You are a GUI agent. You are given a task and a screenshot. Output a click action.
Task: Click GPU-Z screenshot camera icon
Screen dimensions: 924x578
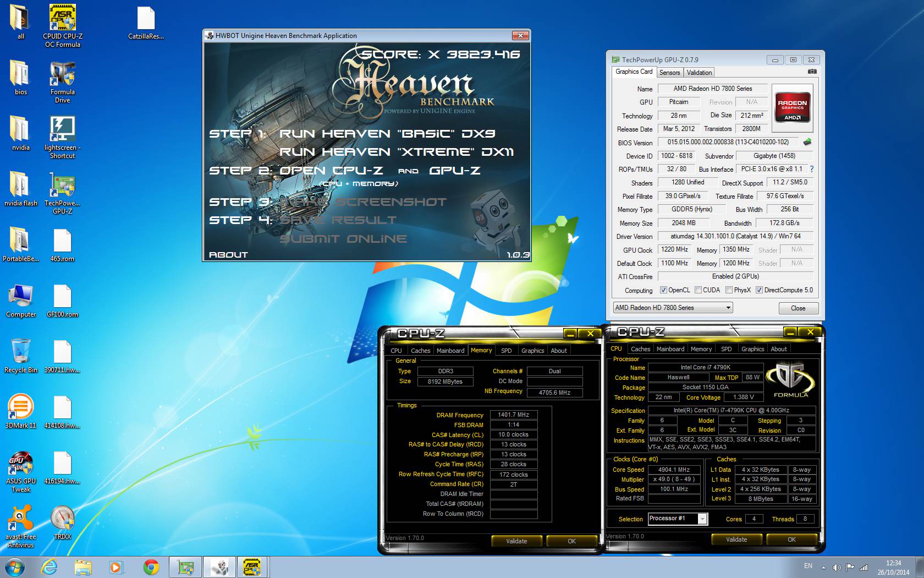pos(812,72)
